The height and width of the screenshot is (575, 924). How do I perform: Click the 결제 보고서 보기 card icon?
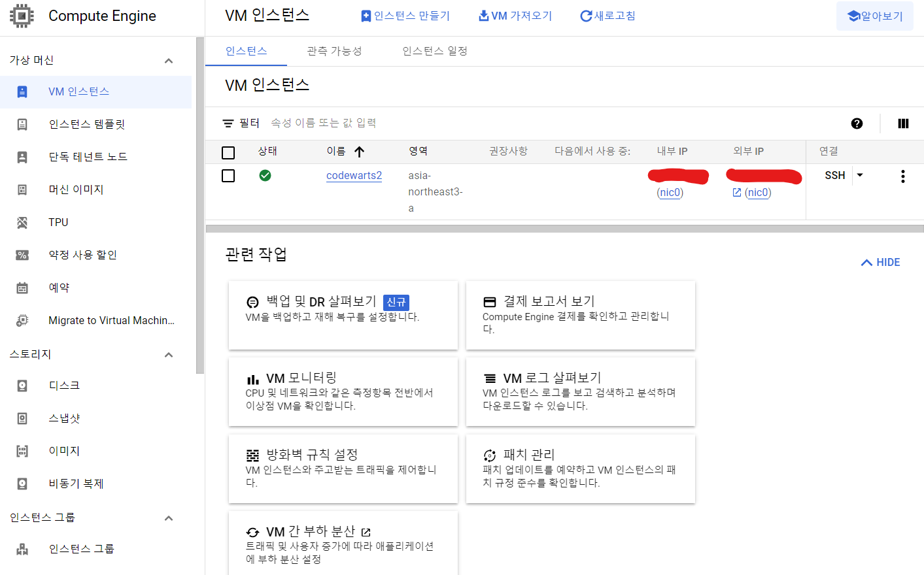(x=489, y=302)
